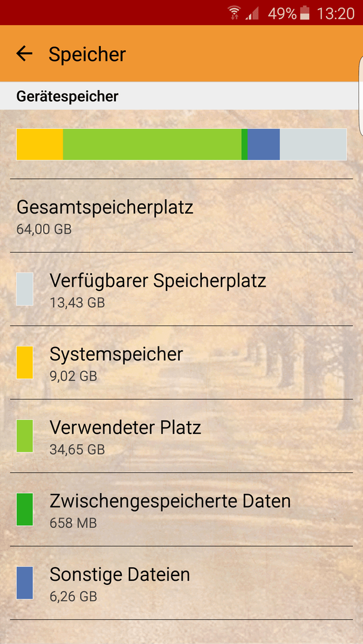The height and width of the screenshot is (644, 363).
Task: Tap the light green segment of storage bar
Action: click(152, 144)
